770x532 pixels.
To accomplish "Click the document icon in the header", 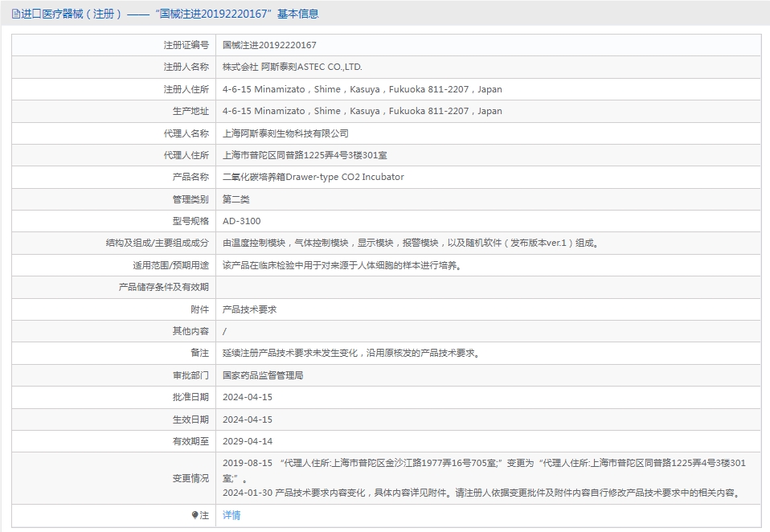I will 16,14.
